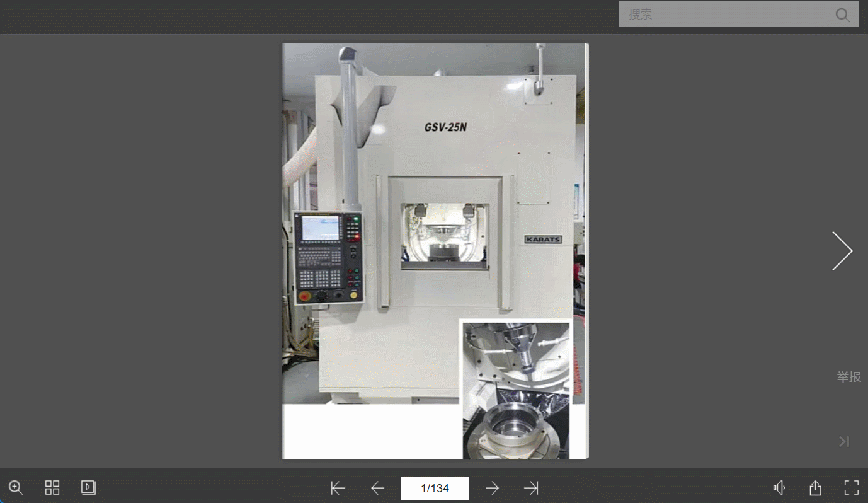Collapse side panel with arrow-bar icon
Image resolution: width=868 pixels, height=503 pixels.
click(844, 442)
